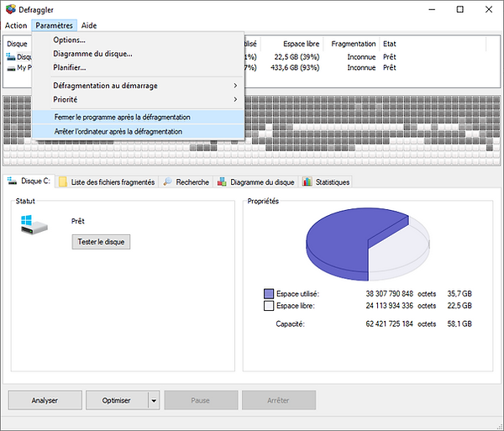Viewport: 504px width, 431px height.
Task: Click the Tester le disque button
Action: [x=101, y=242]
